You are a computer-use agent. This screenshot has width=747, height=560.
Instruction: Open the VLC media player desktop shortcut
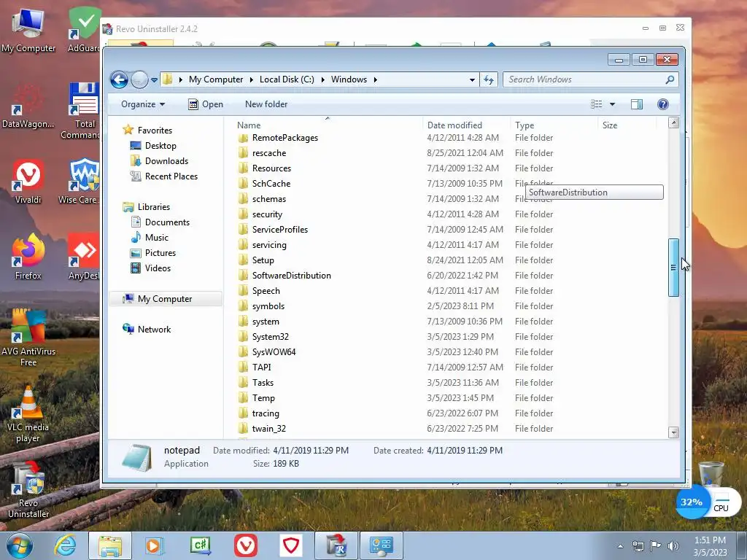click(x=28, y=414)
